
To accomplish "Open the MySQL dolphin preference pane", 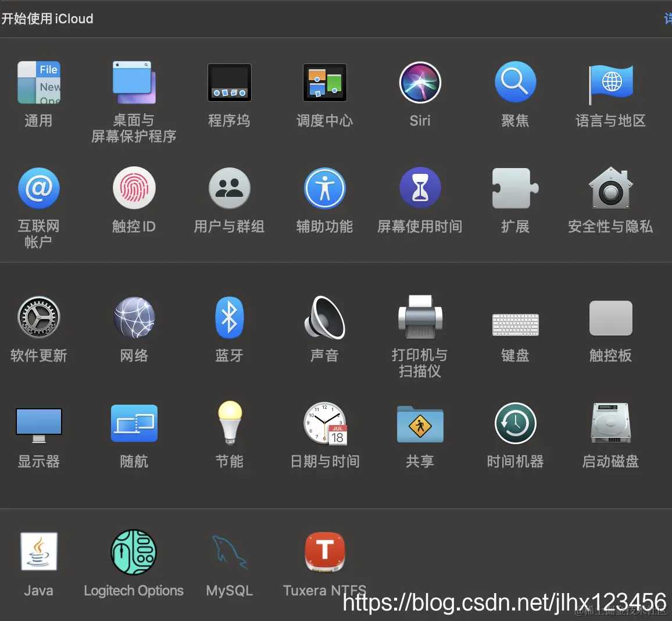I will pos(230,552).
